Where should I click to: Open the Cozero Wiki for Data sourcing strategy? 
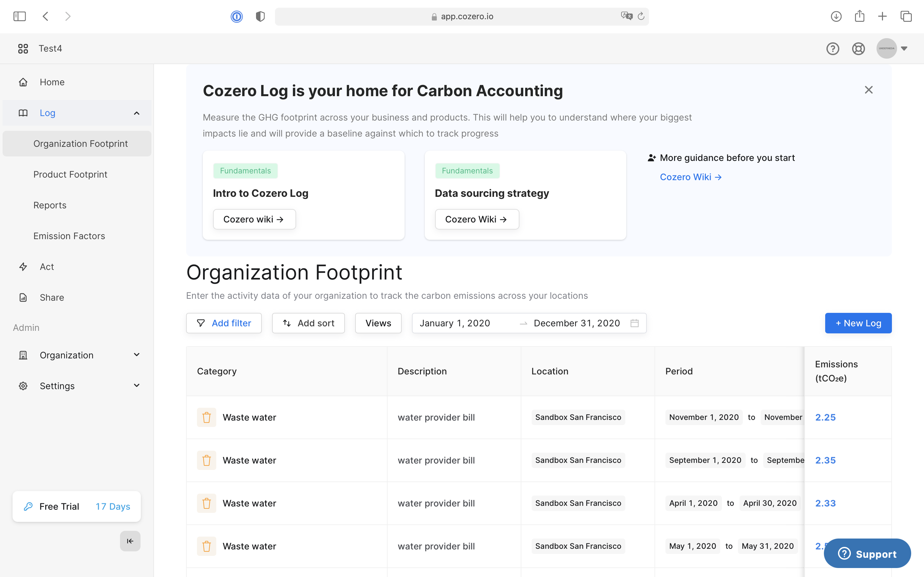476,219
